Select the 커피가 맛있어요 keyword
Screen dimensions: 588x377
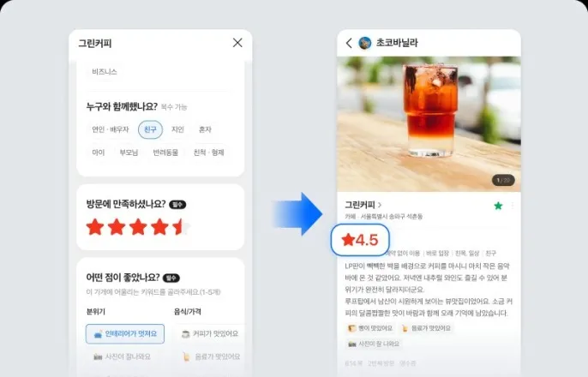[210, 334]
